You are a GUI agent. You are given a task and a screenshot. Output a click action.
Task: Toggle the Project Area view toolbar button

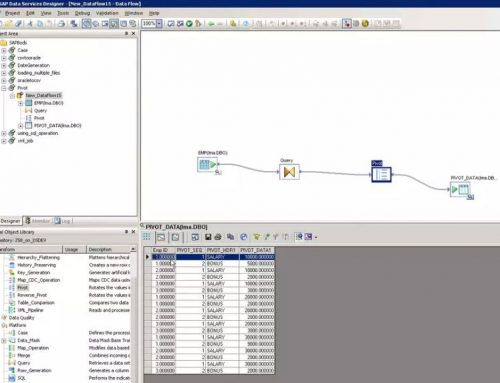coord(86,24)
